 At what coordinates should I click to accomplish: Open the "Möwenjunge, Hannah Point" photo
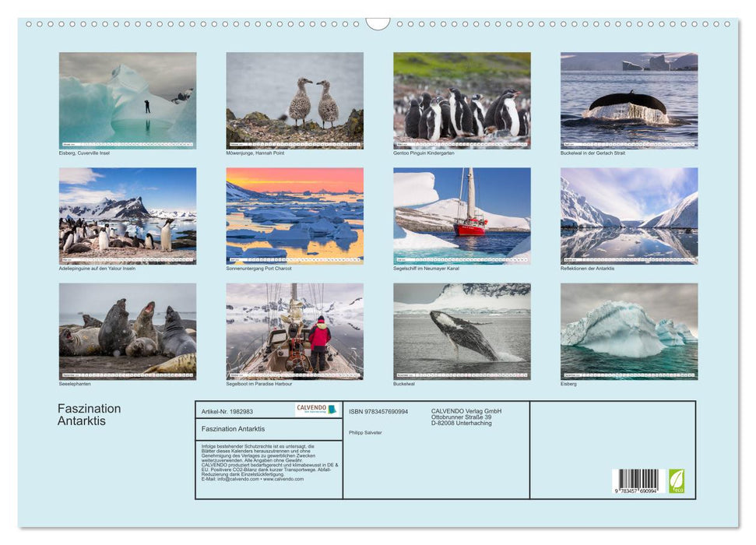point(294,100)
